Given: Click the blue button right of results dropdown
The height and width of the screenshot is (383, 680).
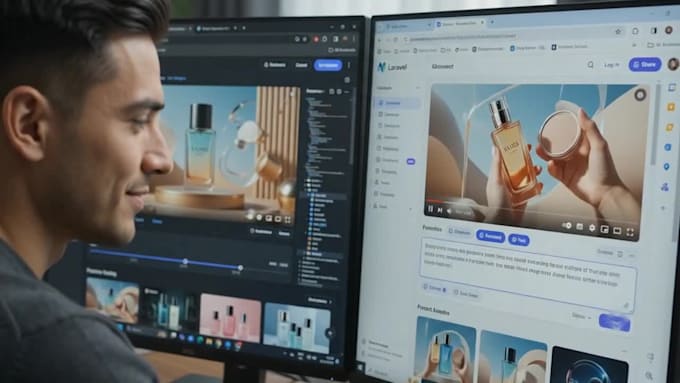Looking at the screenshot, I should click(614, 322).
